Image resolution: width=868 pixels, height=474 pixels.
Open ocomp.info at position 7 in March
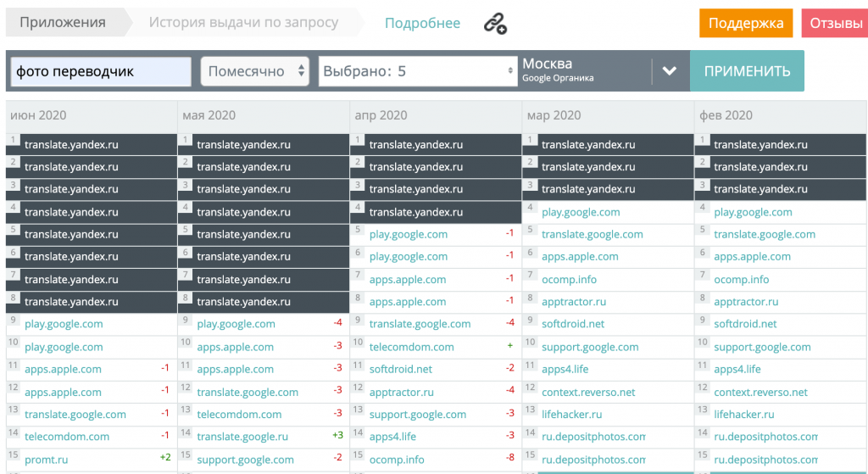point(569,280)
